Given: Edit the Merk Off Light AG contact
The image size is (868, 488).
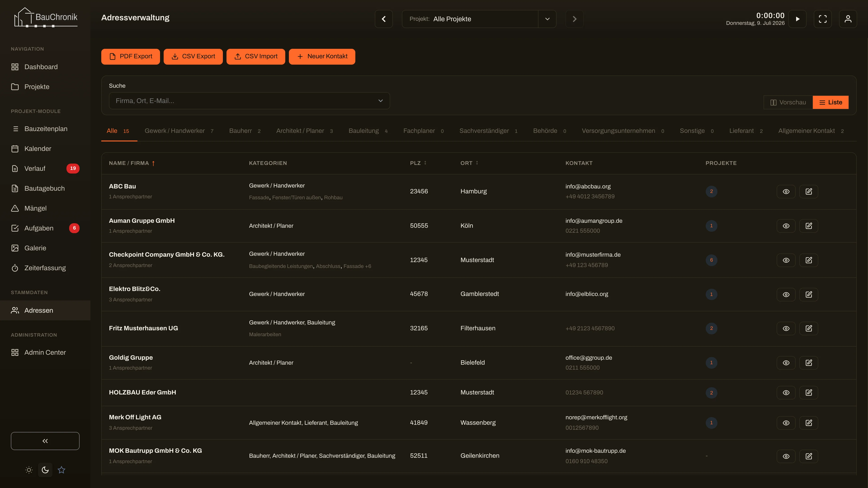Looking at the screenshot, I should pyautogui.click(x=809, y=423).
